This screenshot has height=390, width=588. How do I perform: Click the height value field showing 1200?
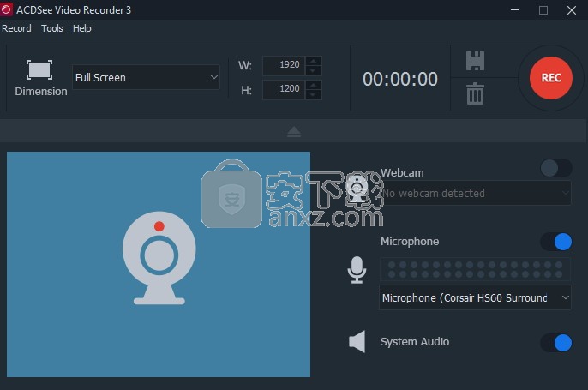point(284,89)
